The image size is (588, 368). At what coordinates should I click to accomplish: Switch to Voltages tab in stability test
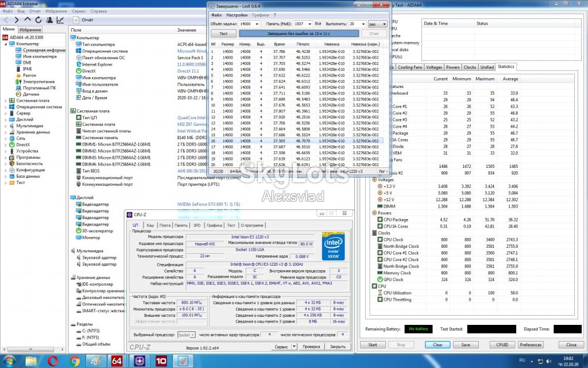(x=434, y=67)
